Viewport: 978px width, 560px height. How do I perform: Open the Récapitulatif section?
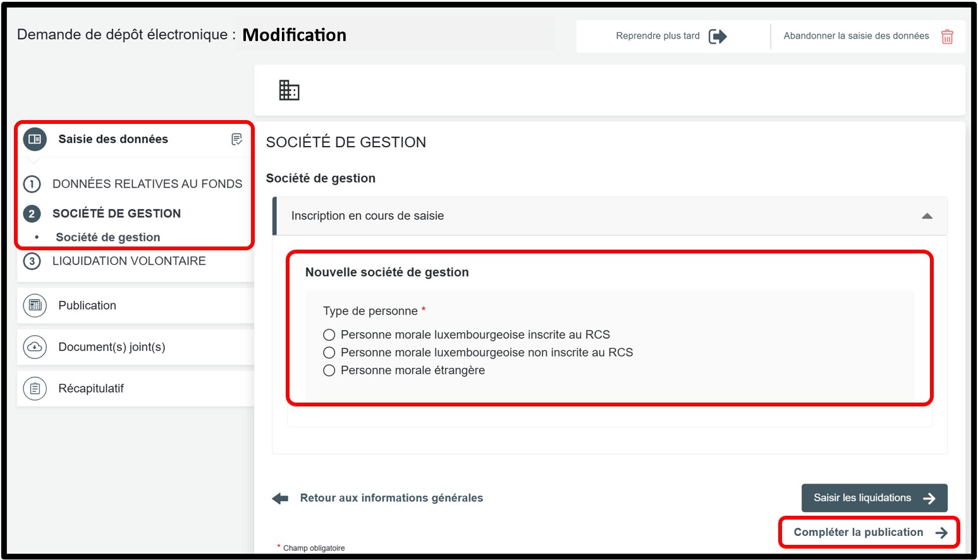91,389
